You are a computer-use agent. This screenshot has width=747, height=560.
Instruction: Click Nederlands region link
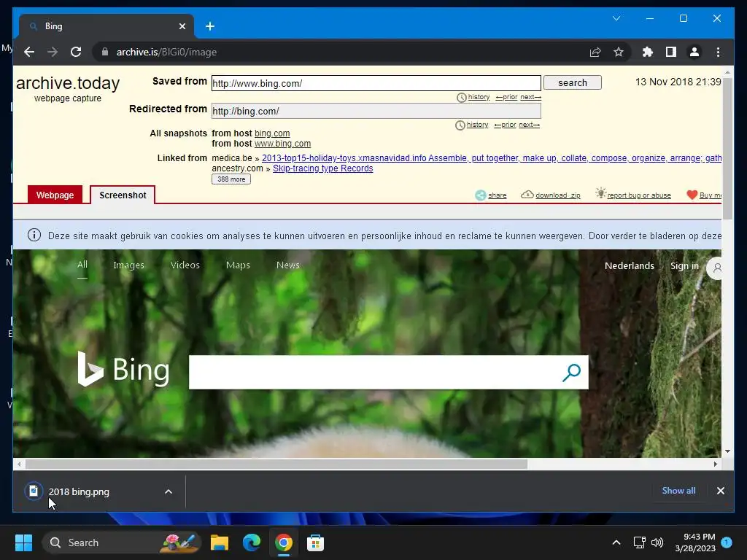click(629, 265)
